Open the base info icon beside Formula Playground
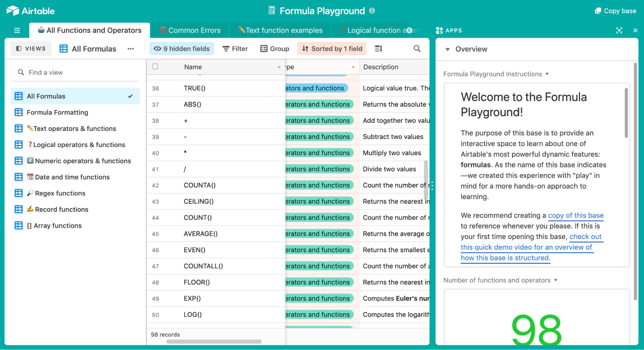644x350 pixels. tap(372, 11)
